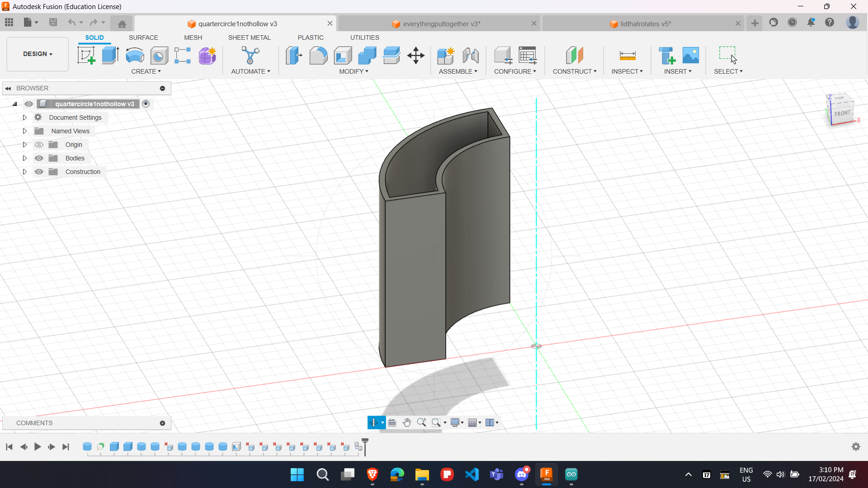Switch to the everythingputtogether v3 document tab
This screenshot has width=868, height=488.
tap(441, 24)
